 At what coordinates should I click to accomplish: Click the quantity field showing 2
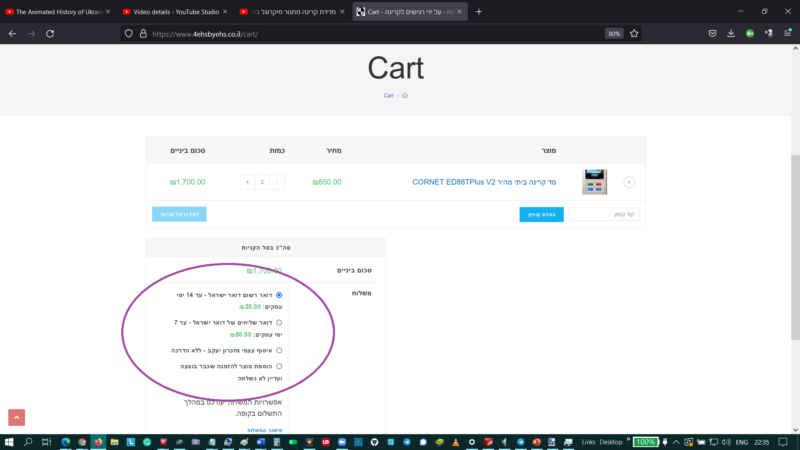pos(262,182)
